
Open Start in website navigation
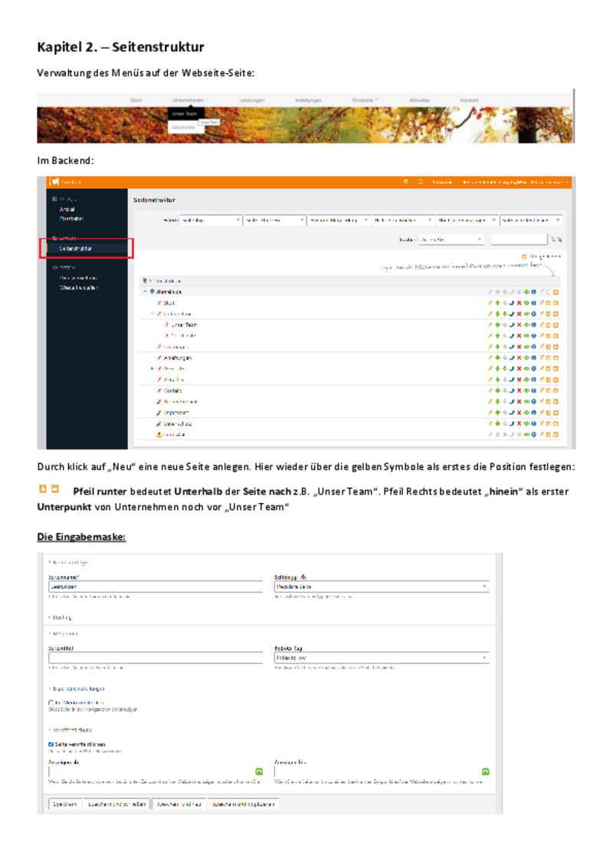[x=136, y=100]
